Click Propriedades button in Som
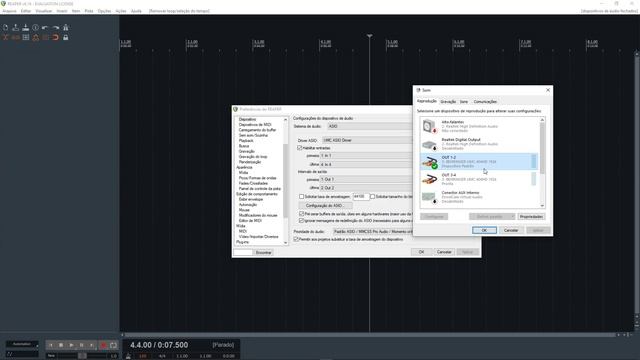The height and width of the screenshot is (360, 640). point(531,217)
